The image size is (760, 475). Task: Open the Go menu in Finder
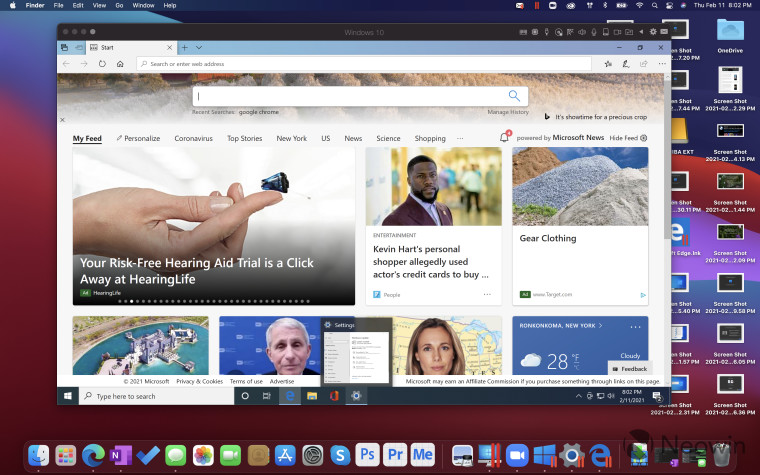point(119,5)
